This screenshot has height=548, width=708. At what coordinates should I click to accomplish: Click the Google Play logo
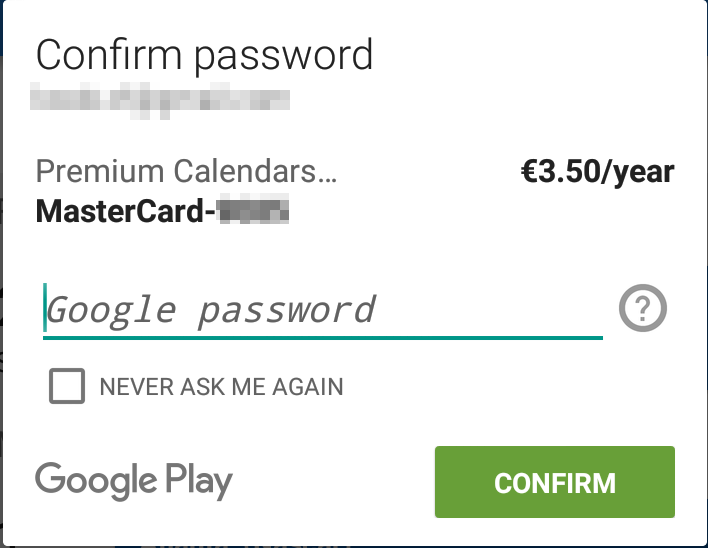(134, 481)
